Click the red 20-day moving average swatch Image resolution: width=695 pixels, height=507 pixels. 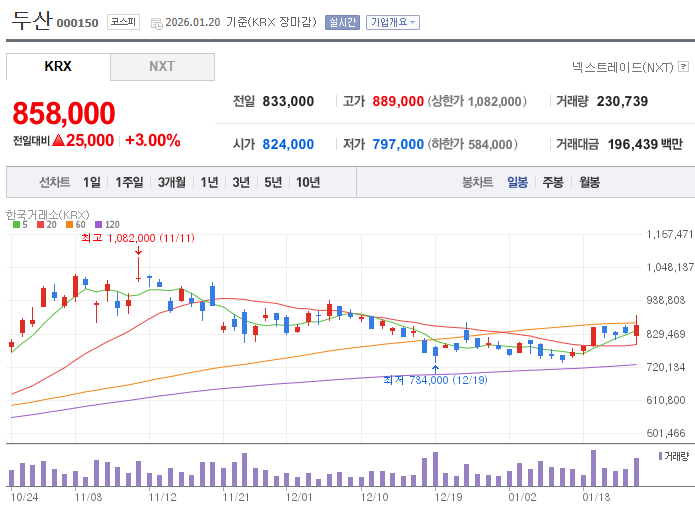click(40, 225)
